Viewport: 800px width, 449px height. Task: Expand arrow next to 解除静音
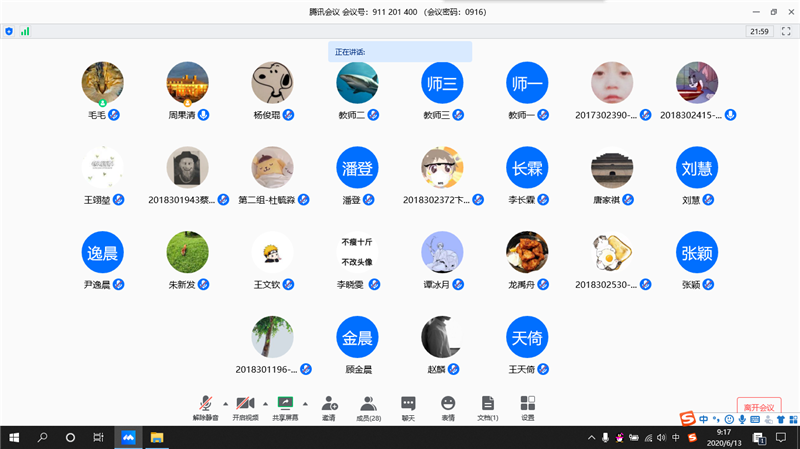tap(225, 403)
